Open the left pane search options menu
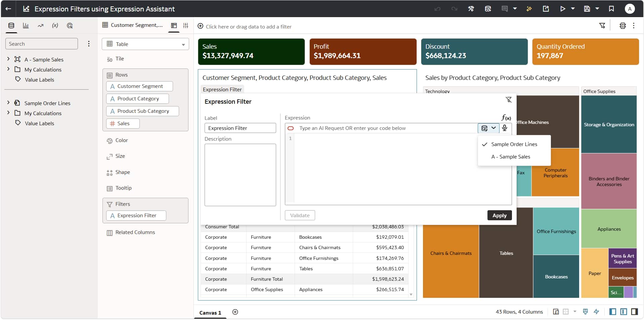This screenshot has width=644, height=320. coord(89,44)
